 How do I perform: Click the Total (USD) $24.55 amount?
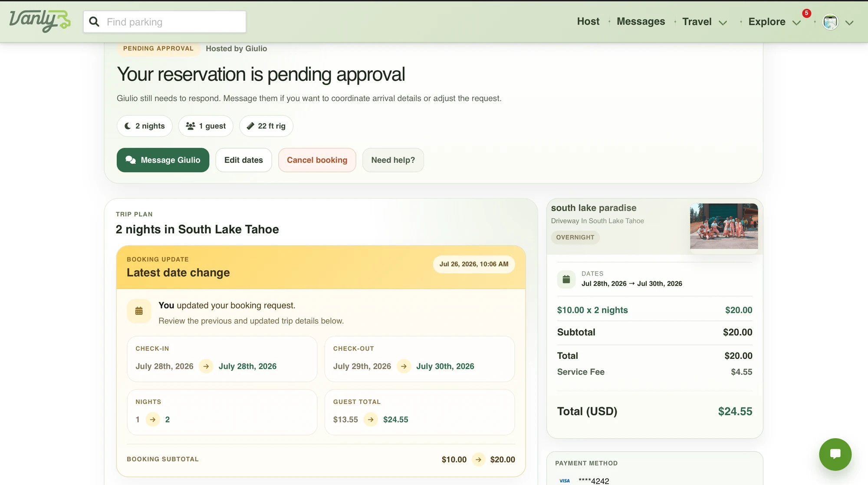tap(735, 411)
